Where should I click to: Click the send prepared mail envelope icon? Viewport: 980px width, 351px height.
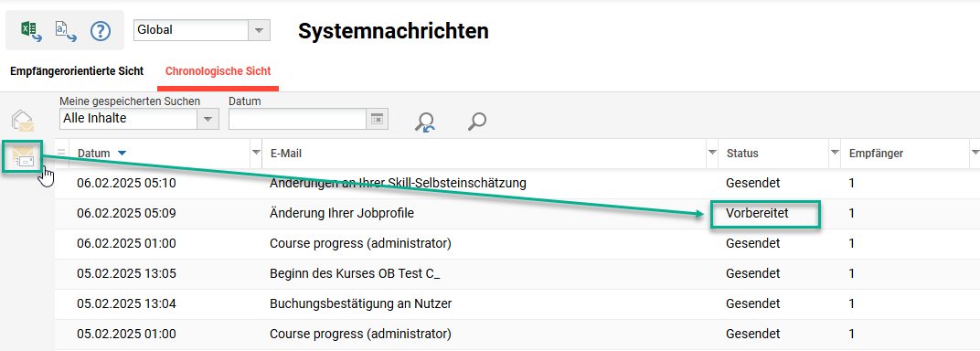(x=23, y=157)
